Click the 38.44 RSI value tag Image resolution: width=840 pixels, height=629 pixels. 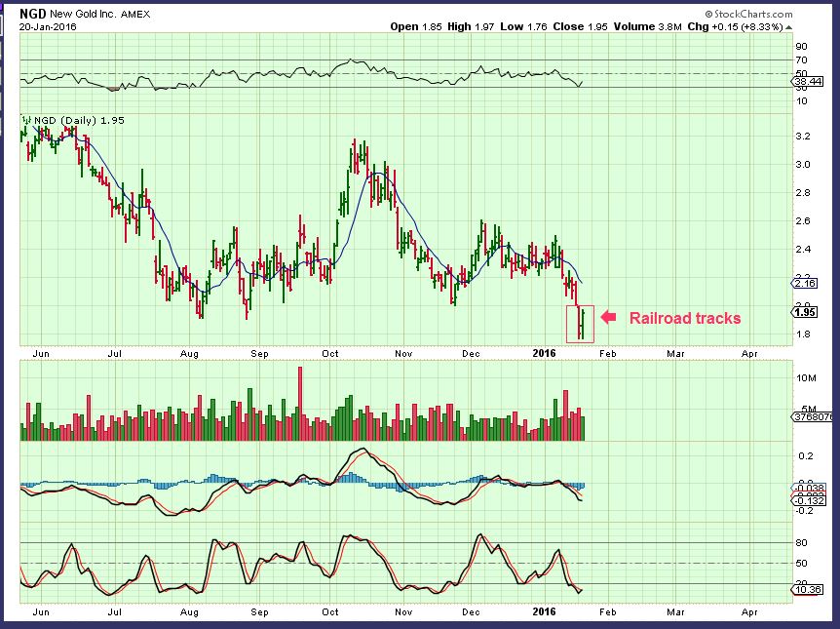click(x=806, y=84)
